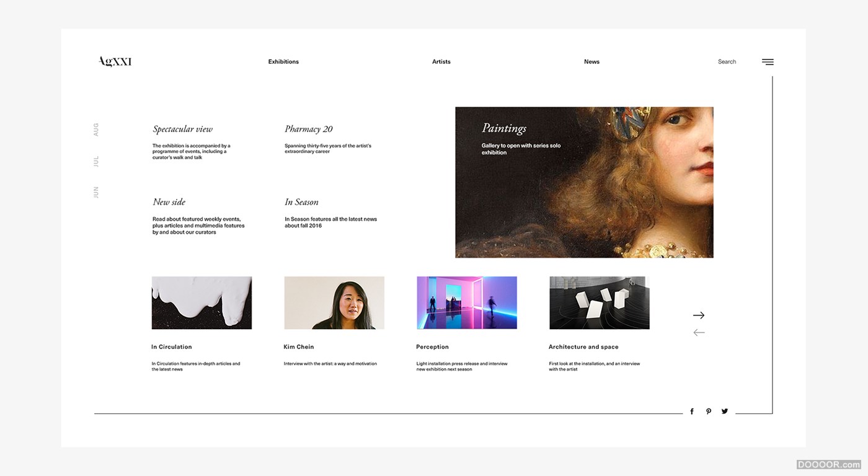Open the Pharmacy 20 article
868x476 pixels.
pyautogui.click(x=308, y=129)
